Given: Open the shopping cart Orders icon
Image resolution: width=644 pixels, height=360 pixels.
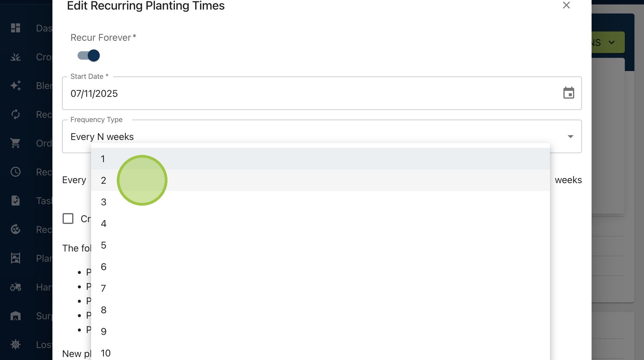Looking at the screenshot, I should click(x=16, y=143).
